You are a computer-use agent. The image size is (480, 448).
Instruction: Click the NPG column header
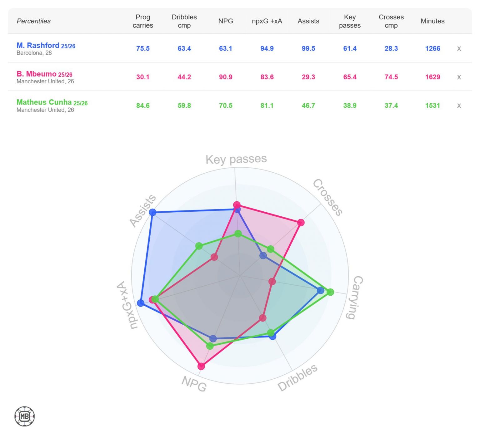[x=226, y=21]
